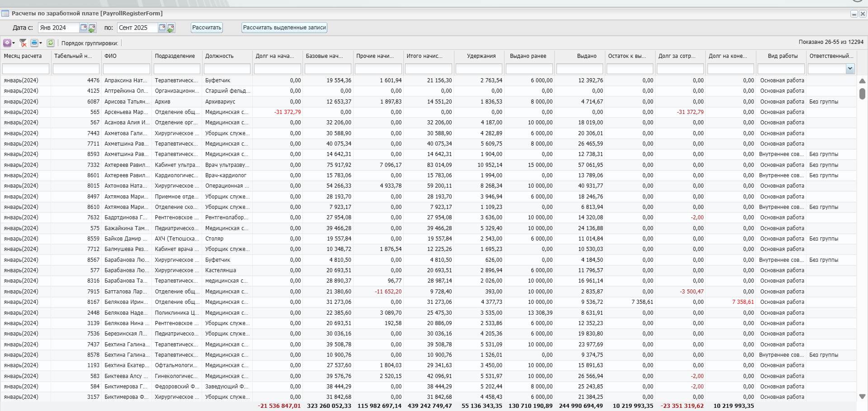Click the Старший фельд... position cell
This screenshot has height=411, width=868.
point(227,91)
